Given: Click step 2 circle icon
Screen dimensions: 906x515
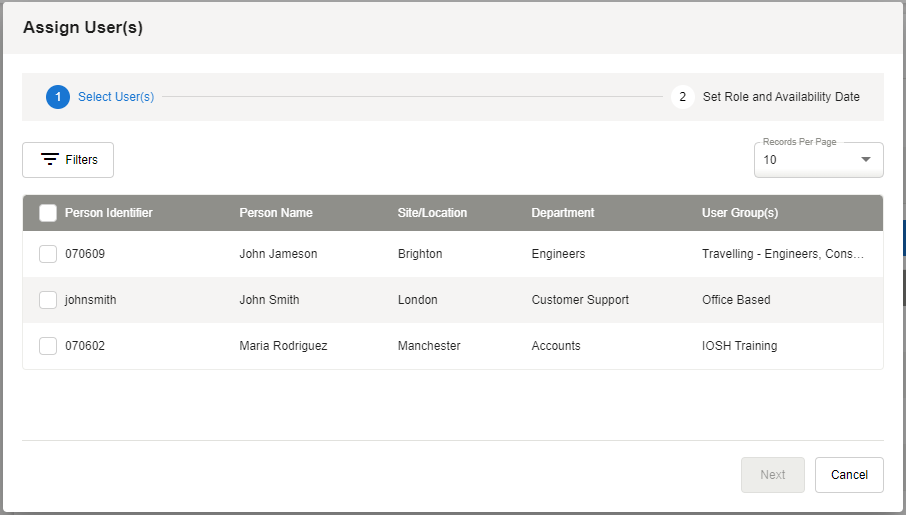Looking at the screenshot, I should click(682, 97).
